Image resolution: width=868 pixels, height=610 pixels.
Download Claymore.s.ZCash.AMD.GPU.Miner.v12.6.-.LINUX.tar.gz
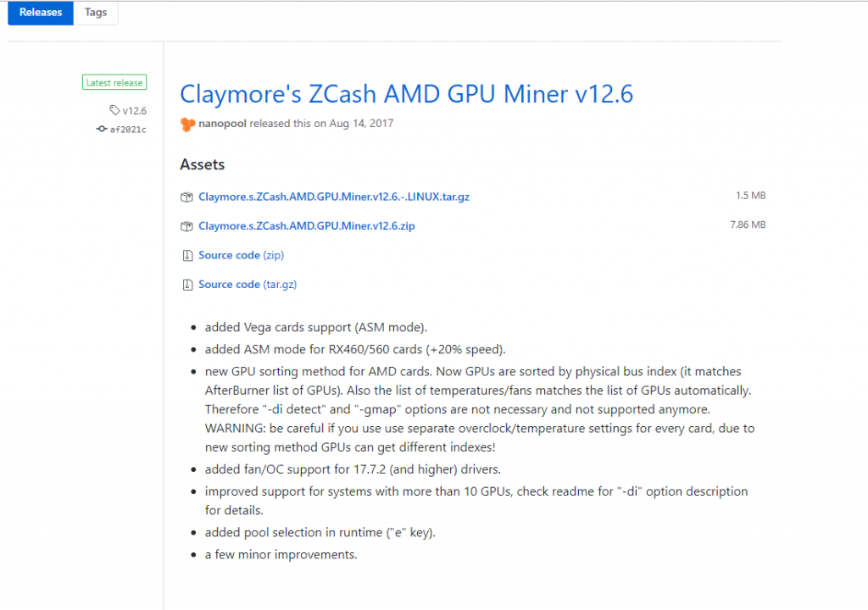334,197
